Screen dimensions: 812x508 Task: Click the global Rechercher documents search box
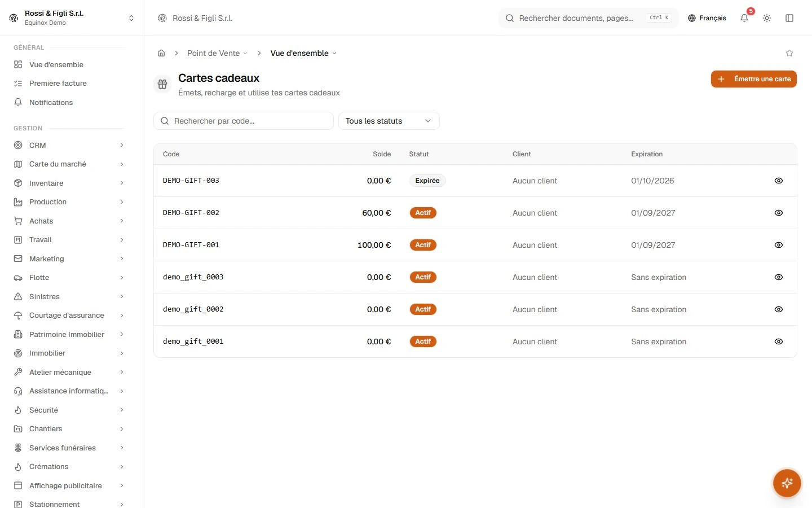point(589,18)
